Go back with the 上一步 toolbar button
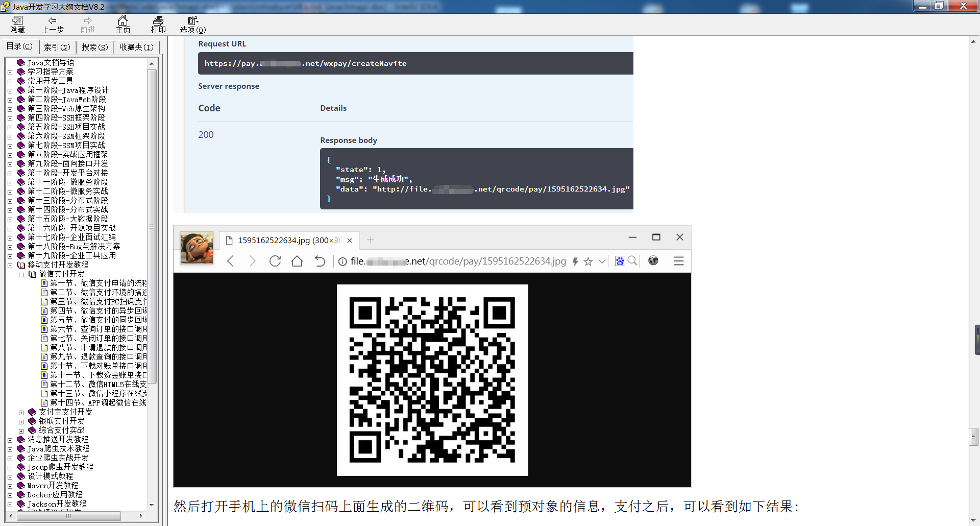Image resolution: width=980 pixels, height=526 pixels. click(x=53, y=25)
